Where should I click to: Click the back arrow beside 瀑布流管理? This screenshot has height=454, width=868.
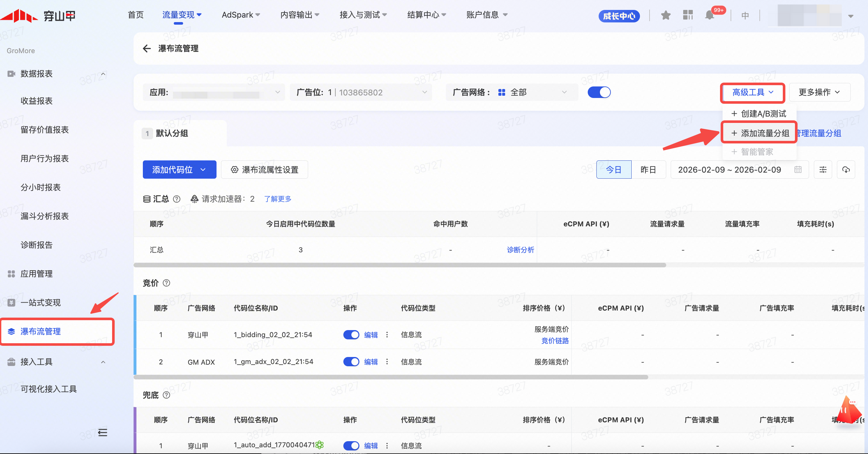point(147,48)
